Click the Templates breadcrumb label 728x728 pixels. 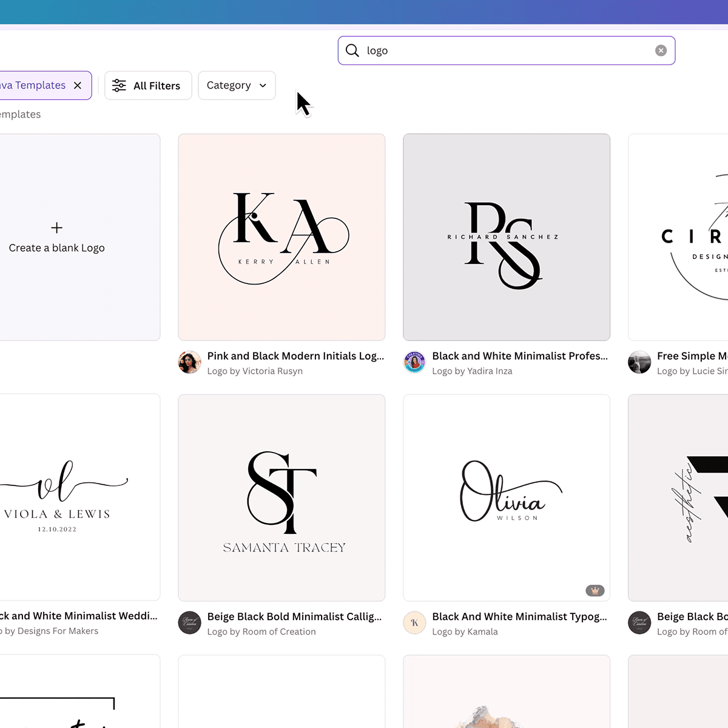tap(20, 114)
